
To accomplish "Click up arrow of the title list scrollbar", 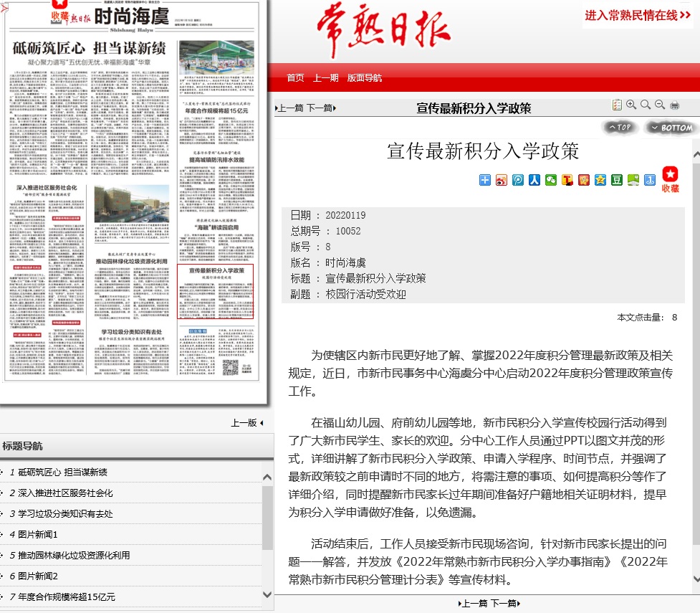I will (x=267, y=477).
